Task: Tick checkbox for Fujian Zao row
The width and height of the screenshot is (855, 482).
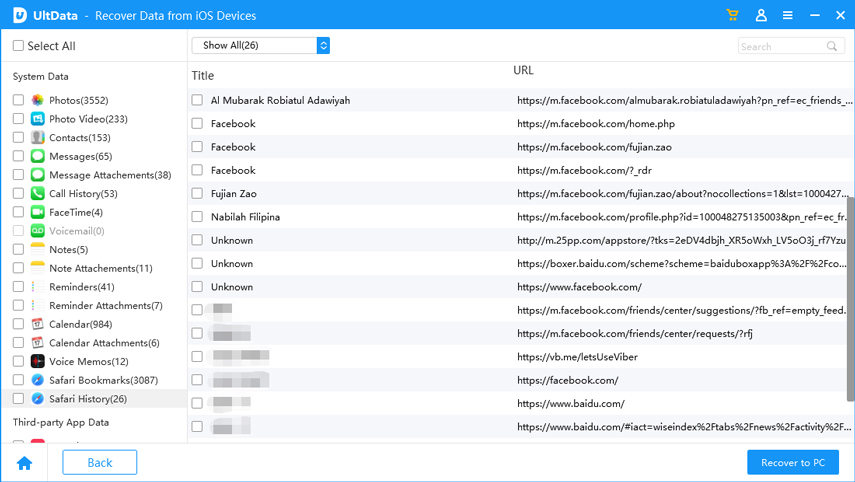Action: click(197, 193)
